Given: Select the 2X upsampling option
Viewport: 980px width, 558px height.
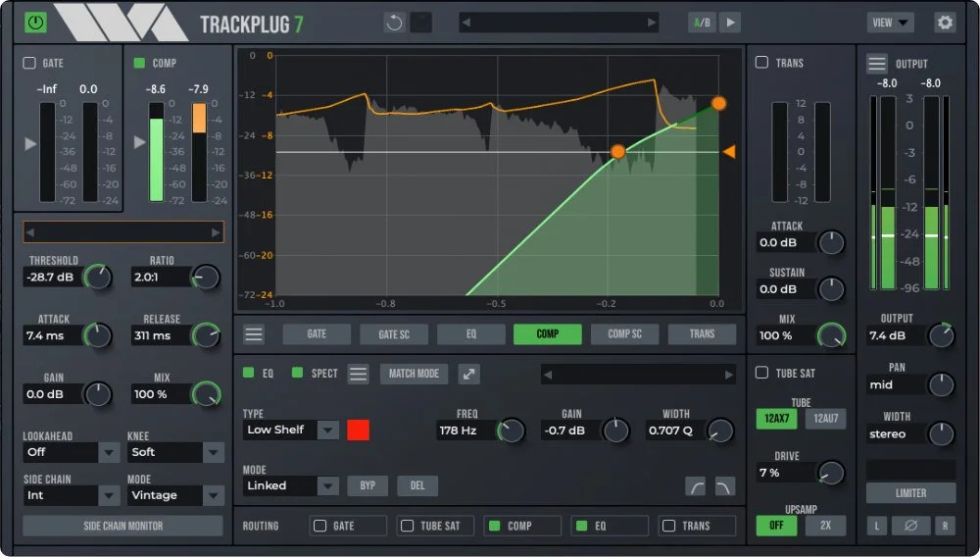Looking at the screenshot, I should (825, 526).
